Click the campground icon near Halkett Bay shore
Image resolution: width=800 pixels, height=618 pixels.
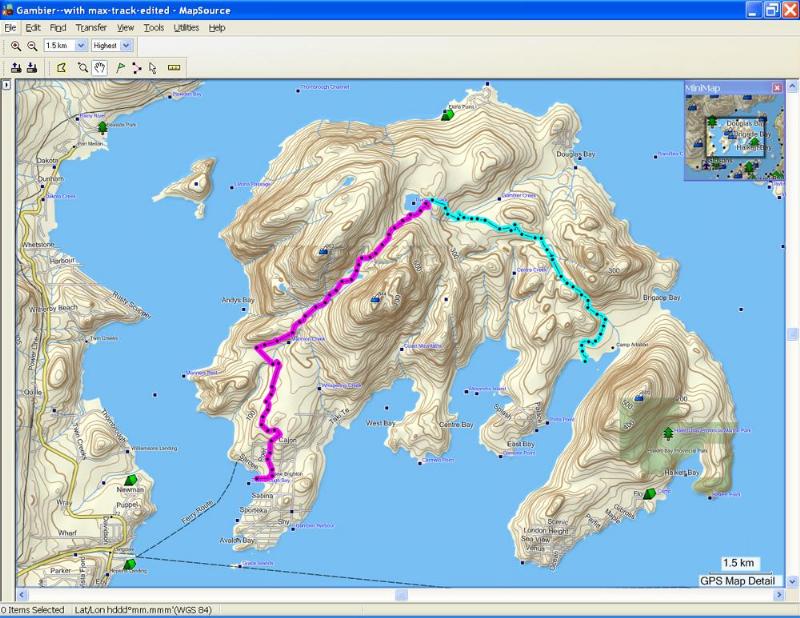point(649,493)
